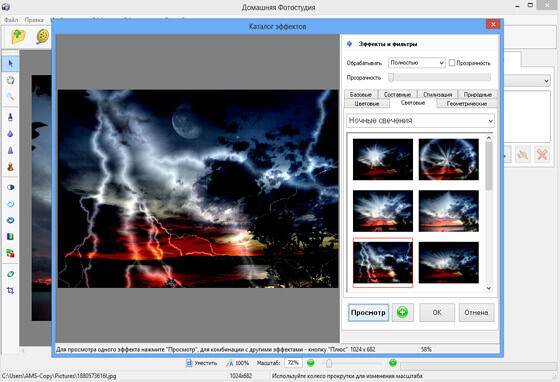Image resolution: width=560 pixels, height=382 pixels.
Task: Click the OK button
Action: (x=437, y=312)
